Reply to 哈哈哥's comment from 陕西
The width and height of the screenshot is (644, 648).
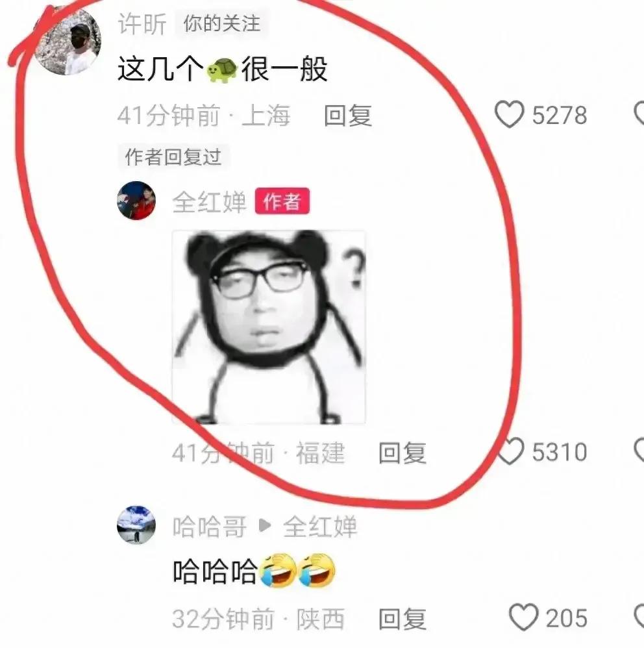point(402,619)
